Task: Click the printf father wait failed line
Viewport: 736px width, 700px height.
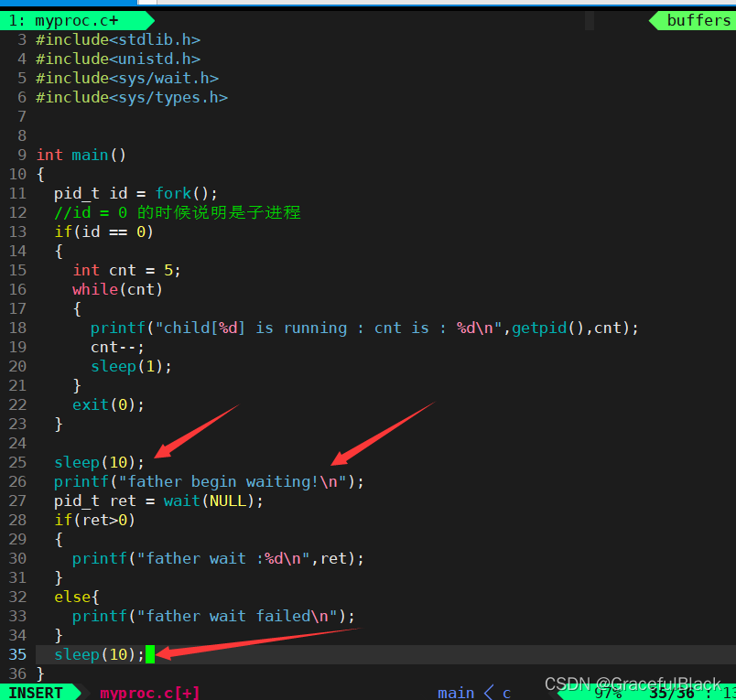Action: (x=213, y=617)
